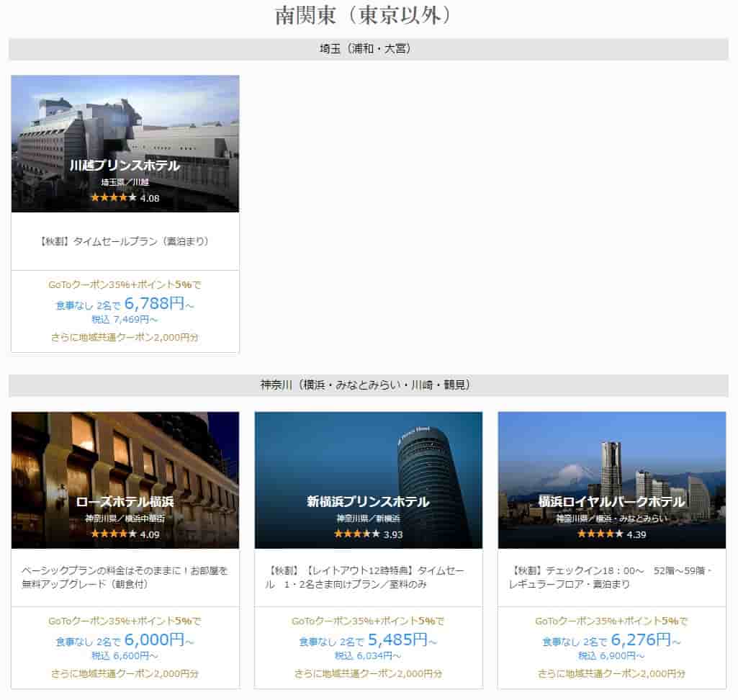Click the GoToクーポン text above 6,276円

pos(611,622)
